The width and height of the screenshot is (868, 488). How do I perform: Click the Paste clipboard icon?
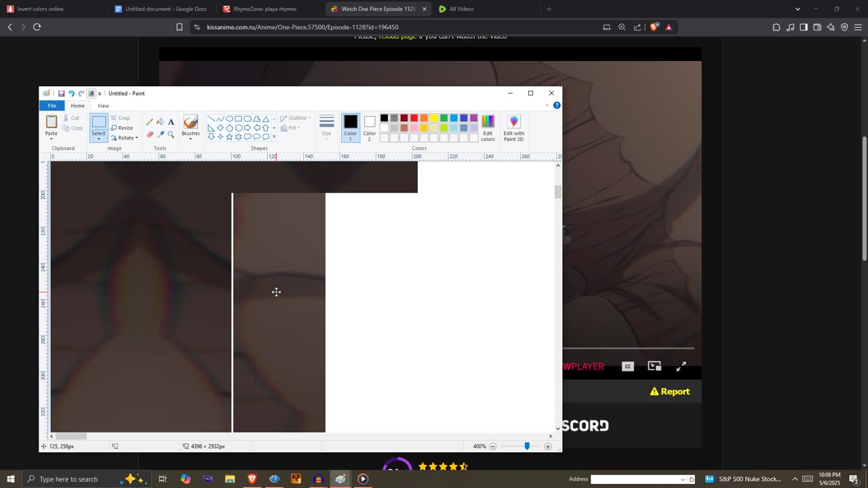[52, 122]
